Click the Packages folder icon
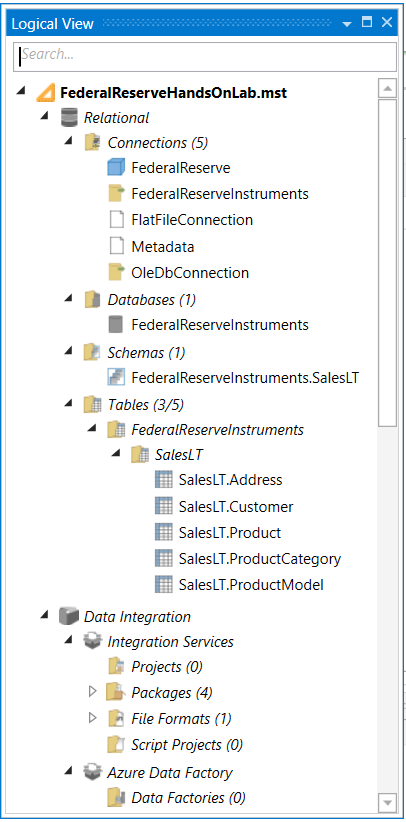 [115, 693]
